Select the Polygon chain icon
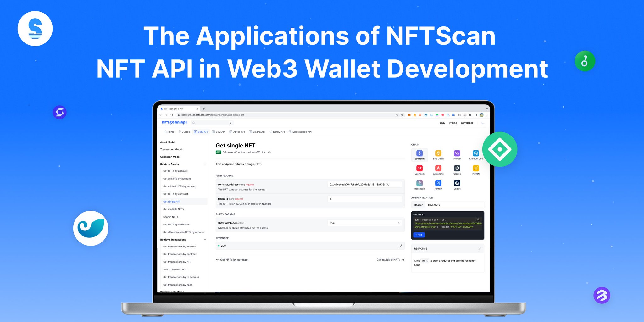This screenshot has height=322, width=644. click(457, 153)
